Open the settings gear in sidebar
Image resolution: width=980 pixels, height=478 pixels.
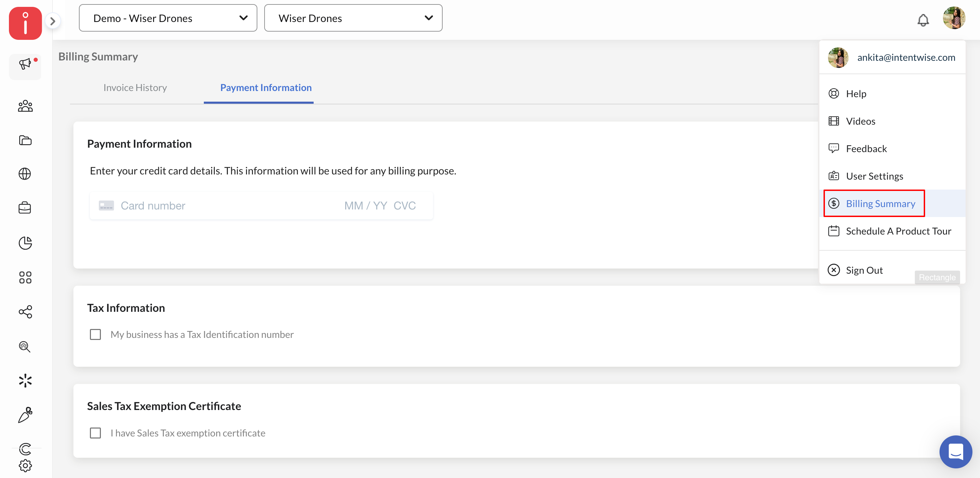(x=25, y=465)
